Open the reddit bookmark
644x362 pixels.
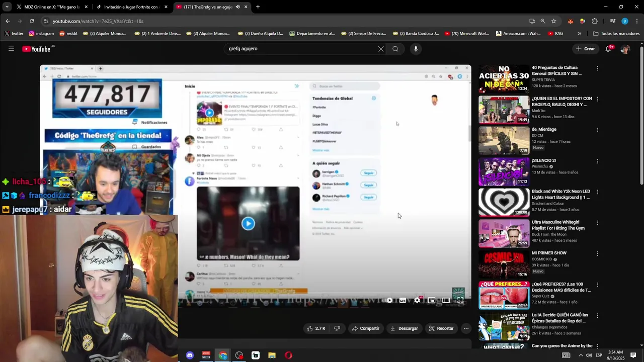click(68, 34)
